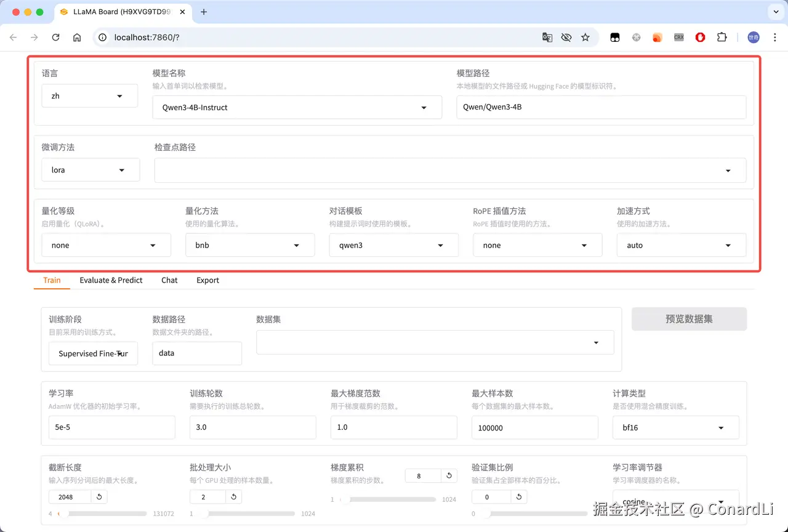The height and width of the screenshot is (532, 788).
Task: Reload the LLaMA Board page
Action: click(55, 38)
